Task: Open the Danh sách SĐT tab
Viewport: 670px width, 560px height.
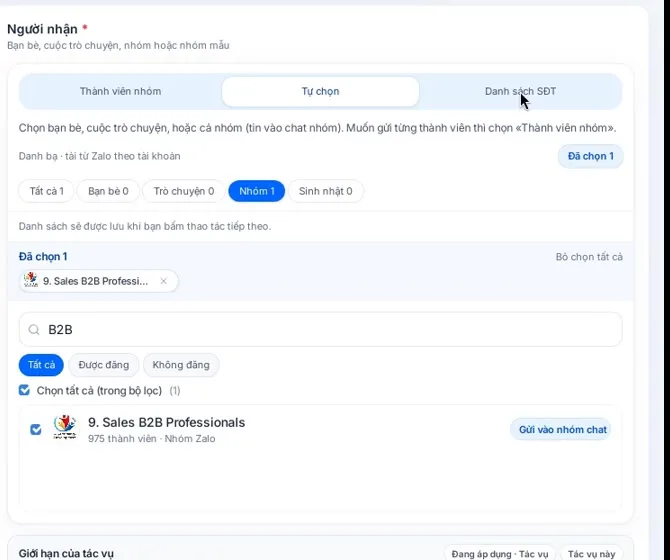Action: point(520,91)
